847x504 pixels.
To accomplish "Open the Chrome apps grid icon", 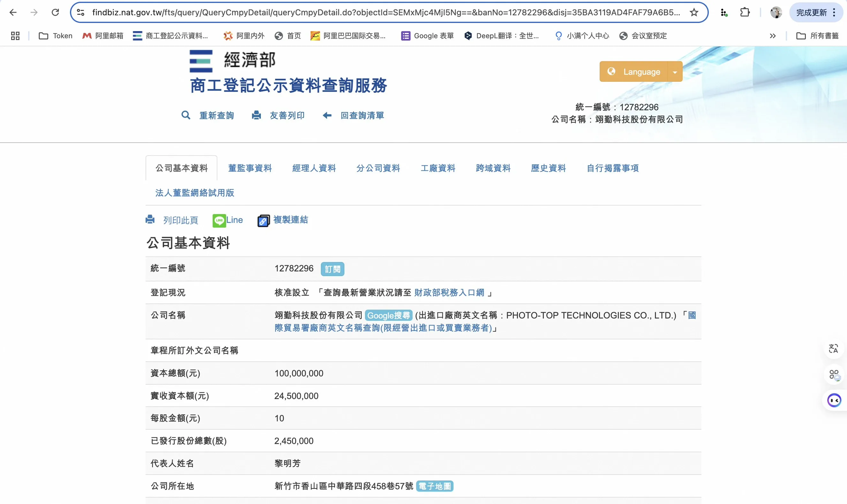I will click(15, 36).
